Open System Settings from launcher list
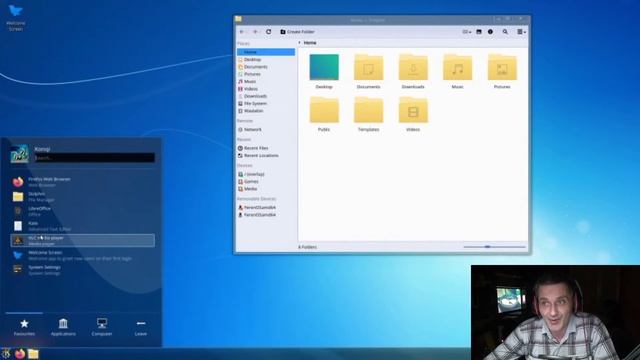640x360 pixels. pyautogui.click(x=82, y=270)
